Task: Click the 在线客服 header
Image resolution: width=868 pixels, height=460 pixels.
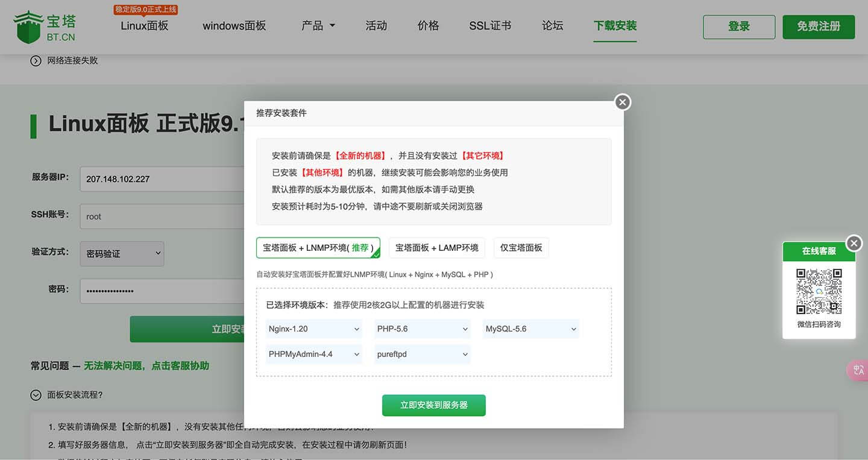Action: 819,251
